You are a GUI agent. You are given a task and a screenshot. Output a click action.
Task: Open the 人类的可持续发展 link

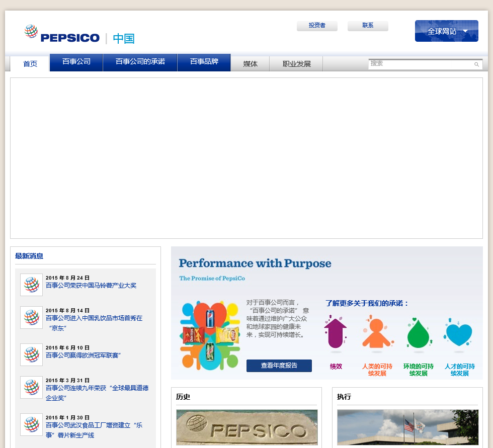click(x=377, y=370)
